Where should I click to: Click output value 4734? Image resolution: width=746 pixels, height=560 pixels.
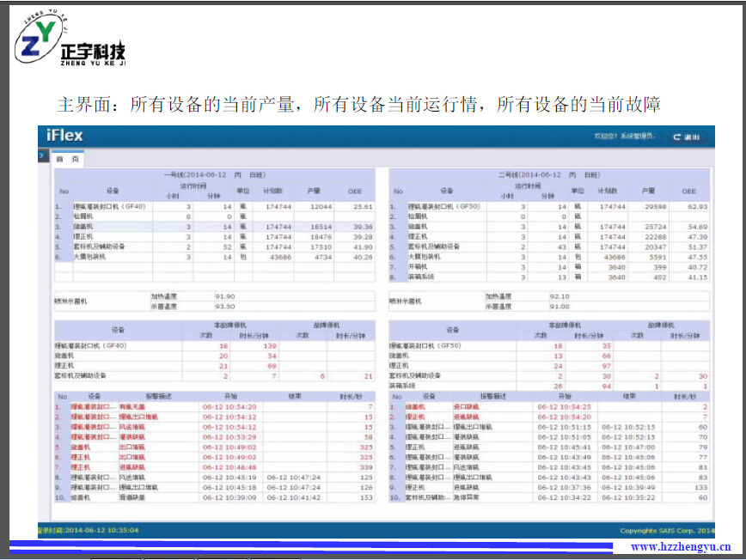[323, 257]
